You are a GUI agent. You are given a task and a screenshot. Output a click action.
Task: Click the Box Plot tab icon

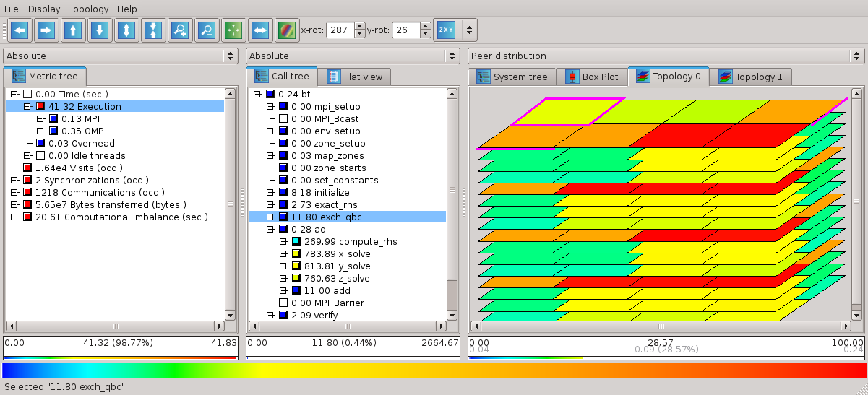coord(572,77)
